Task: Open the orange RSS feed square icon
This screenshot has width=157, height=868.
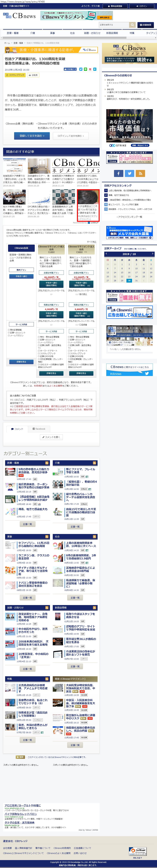Action: (140, 173)
